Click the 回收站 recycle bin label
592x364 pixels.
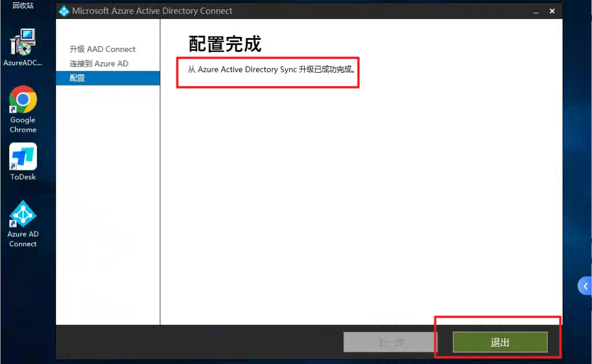tap(23, 6)
